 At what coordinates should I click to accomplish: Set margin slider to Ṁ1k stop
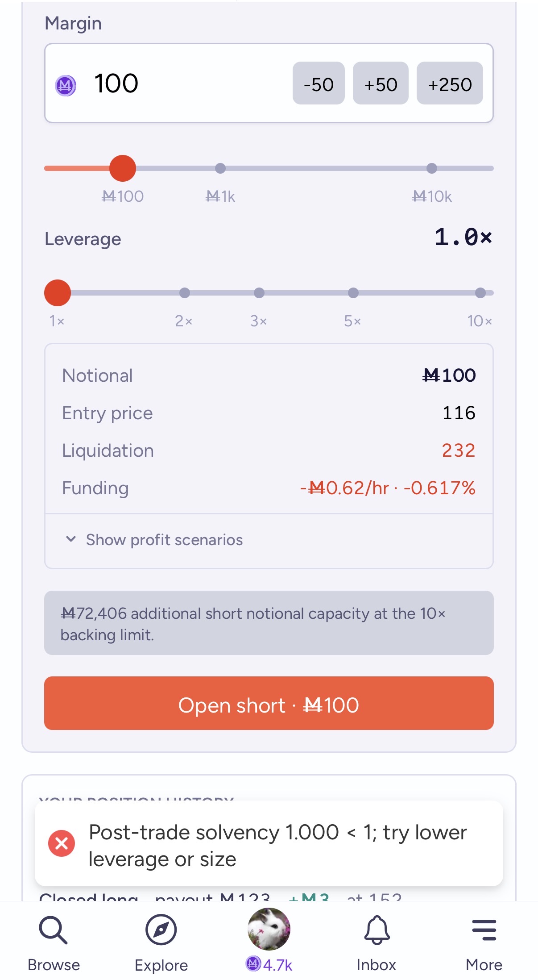(220, 168)
